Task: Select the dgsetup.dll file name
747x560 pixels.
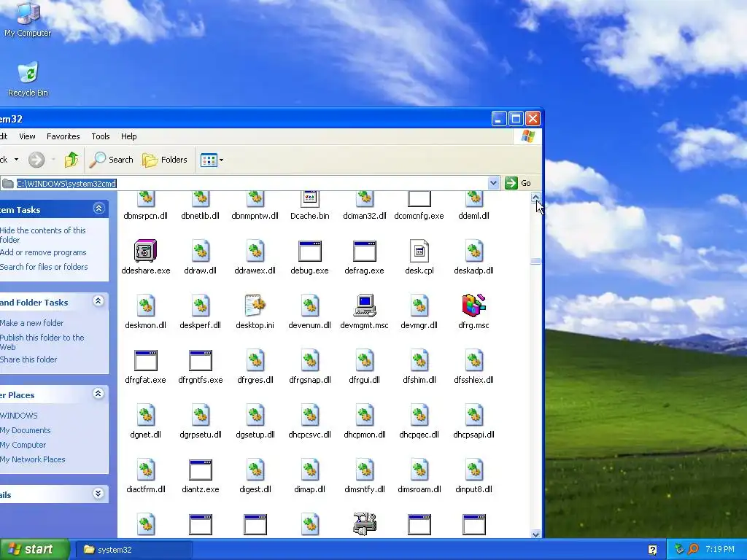Action: [x=255, y=435]
